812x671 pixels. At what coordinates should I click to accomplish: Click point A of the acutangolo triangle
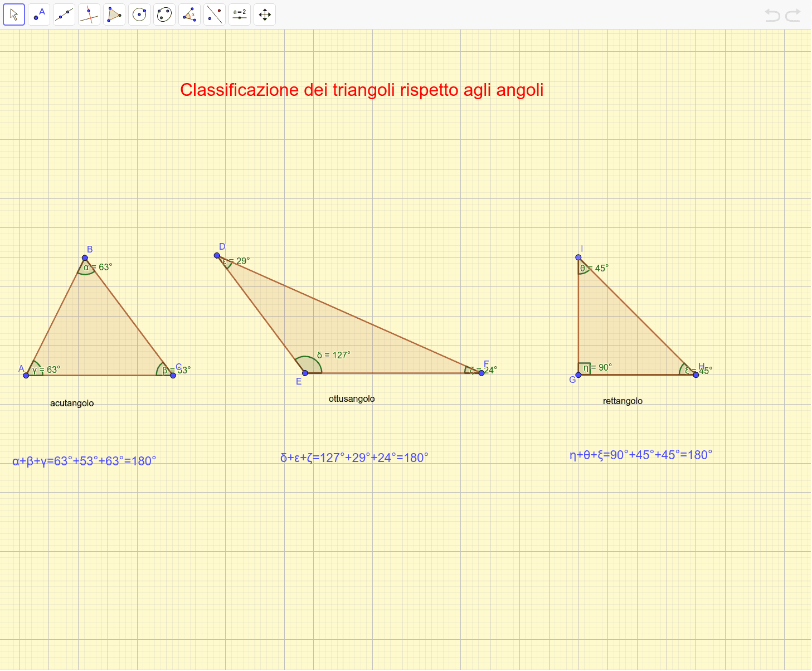[26, 375]
